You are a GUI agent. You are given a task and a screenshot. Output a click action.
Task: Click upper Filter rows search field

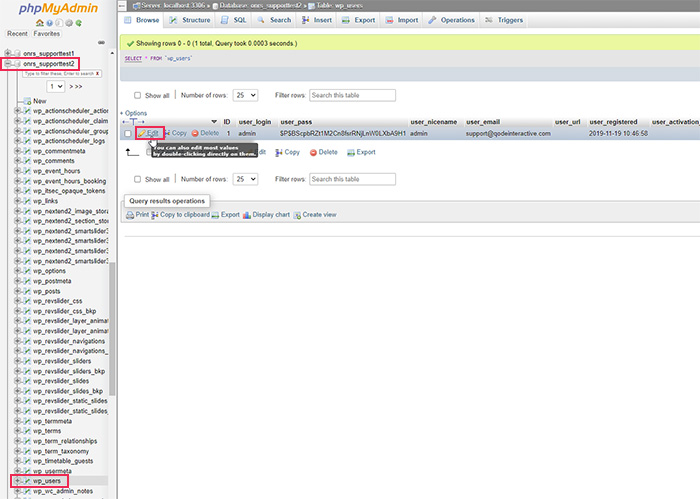352,95
